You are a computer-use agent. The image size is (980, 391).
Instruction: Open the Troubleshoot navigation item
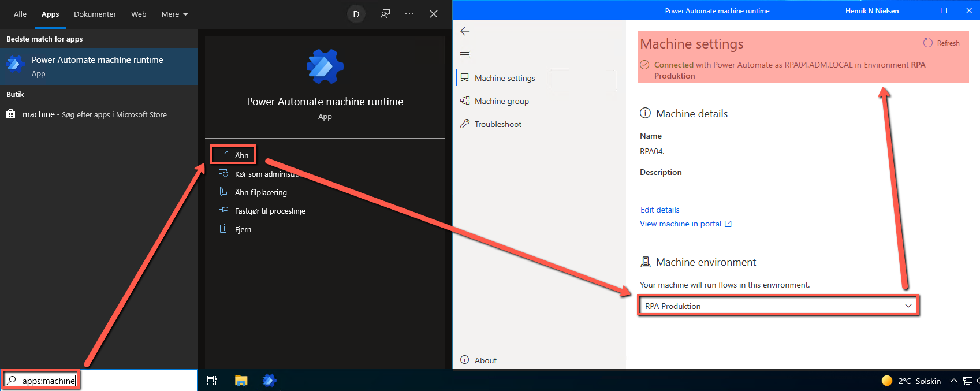pos(498,124)
